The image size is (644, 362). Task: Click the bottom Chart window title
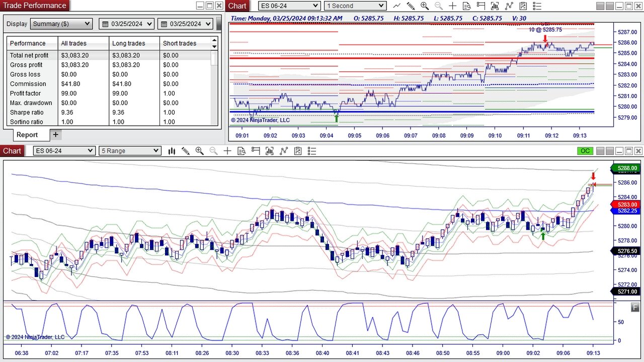12,151
